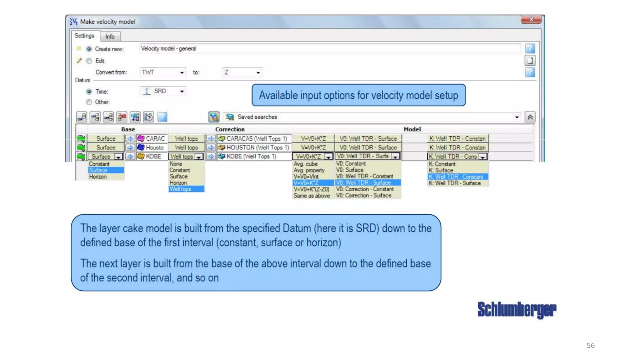Click the delete row icon with red X
Image resolution: width=644 pixels, height=362 pixels.
(x=122, y=117)
